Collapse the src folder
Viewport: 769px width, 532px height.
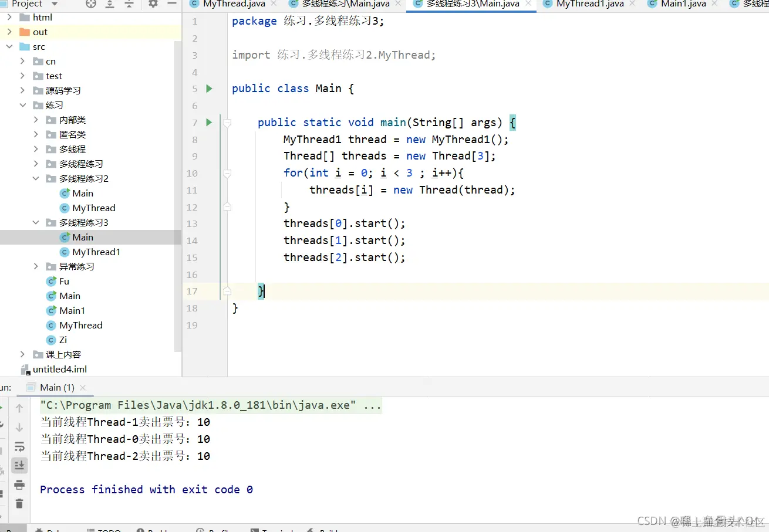click(9, 46)
